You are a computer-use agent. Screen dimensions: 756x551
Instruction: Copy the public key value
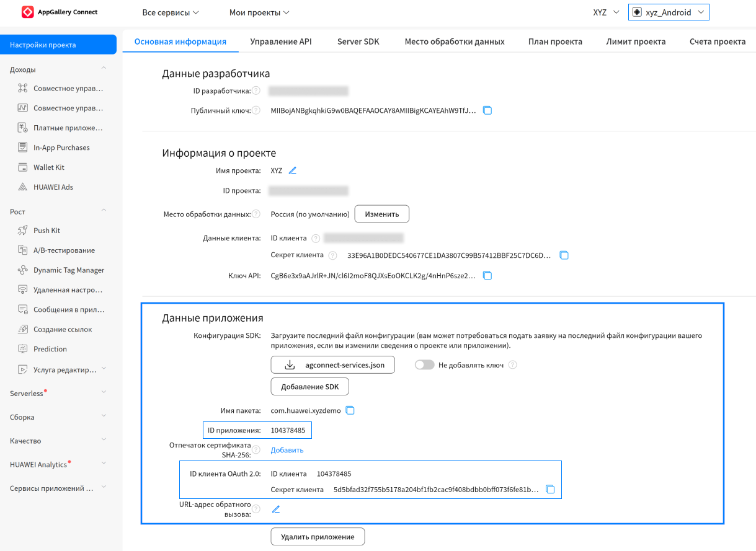click(x=487, y=110)
